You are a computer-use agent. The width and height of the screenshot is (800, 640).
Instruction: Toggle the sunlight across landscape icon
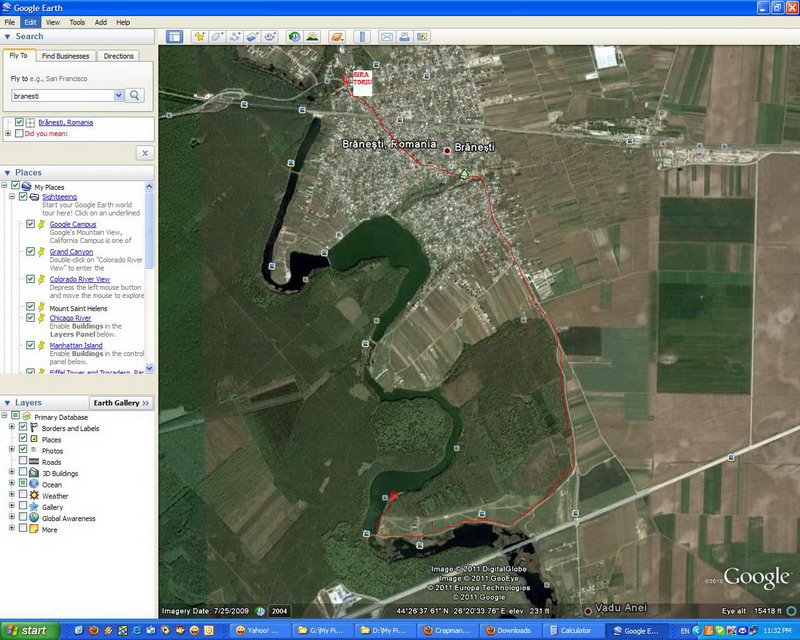[x=312, y=37]
